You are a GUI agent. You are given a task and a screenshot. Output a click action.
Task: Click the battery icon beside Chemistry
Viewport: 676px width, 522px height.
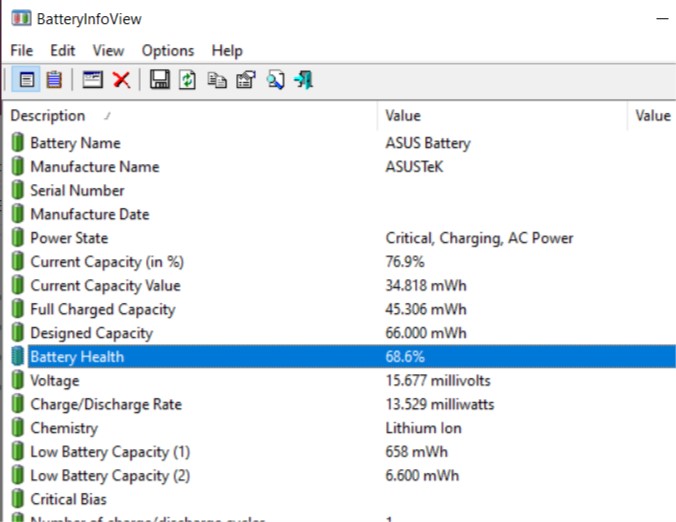point(18,428)
